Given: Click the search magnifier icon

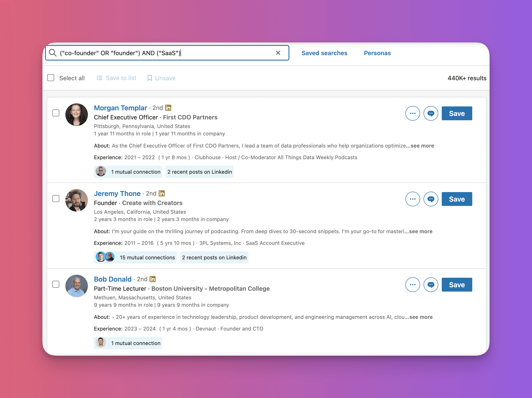Looking at the screenshot, I should (x=52, y=53).
